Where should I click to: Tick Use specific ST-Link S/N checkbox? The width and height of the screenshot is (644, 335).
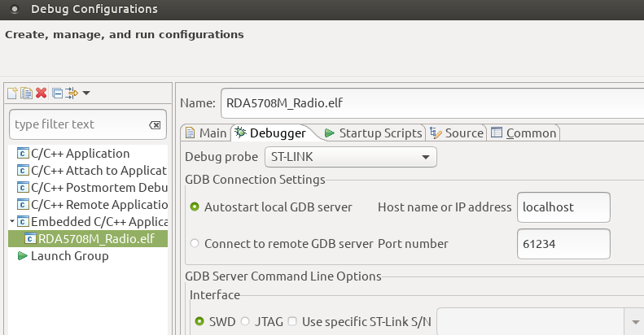tap(292, 321)
